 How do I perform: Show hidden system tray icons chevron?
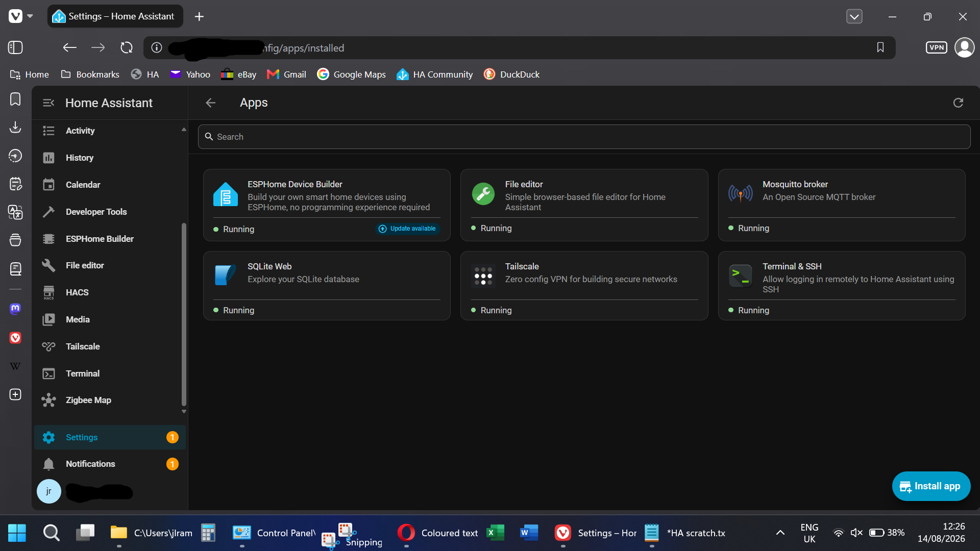click(x=780, y=533)
